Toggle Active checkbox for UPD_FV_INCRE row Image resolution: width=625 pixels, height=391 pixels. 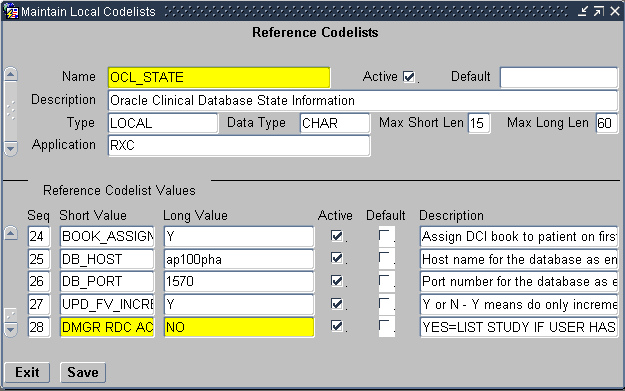coord(337,304)
